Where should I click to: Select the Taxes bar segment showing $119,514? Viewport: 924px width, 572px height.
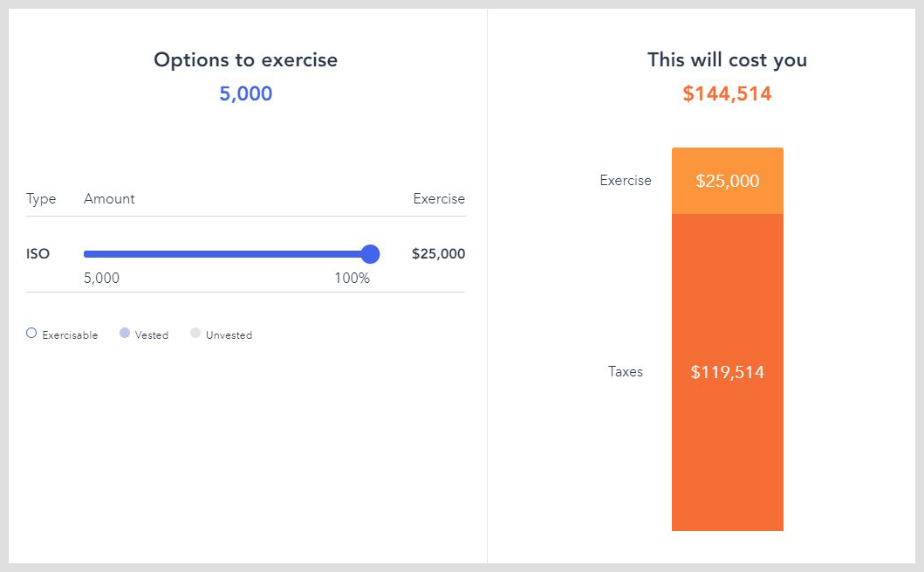[727, 371]
